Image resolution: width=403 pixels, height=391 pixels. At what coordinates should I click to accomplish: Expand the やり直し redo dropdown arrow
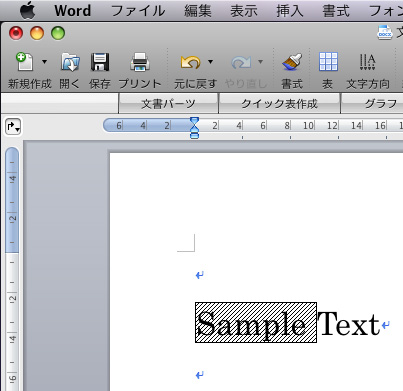coord(260,62)
